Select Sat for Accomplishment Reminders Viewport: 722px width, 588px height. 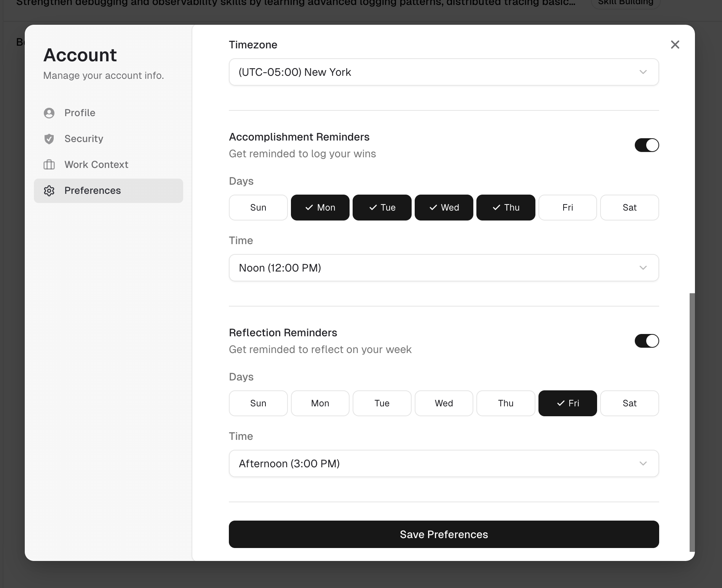click(629, 208)
